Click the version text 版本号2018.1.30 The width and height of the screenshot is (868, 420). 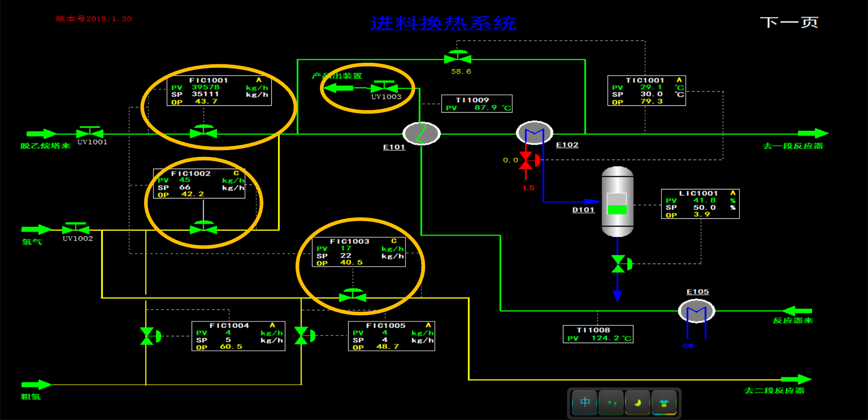pyautogui.click(x=94, y=19)
